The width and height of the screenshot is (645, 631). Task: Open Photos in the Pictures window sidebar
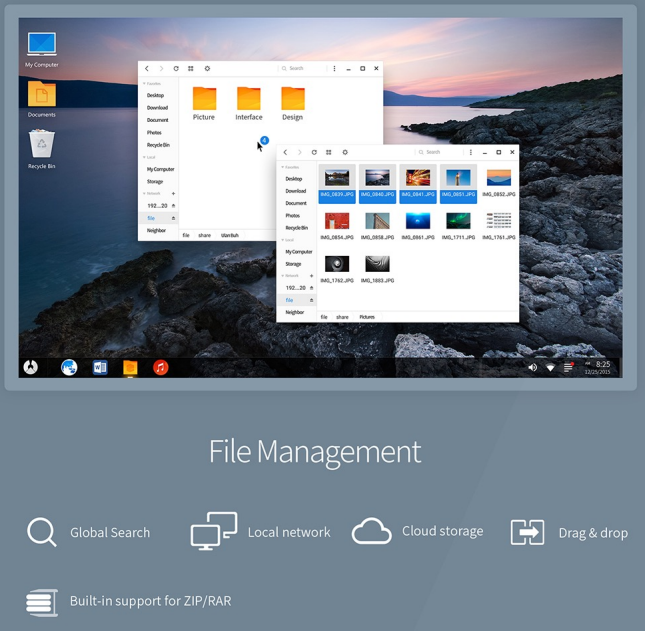click(x=293, y=216)
